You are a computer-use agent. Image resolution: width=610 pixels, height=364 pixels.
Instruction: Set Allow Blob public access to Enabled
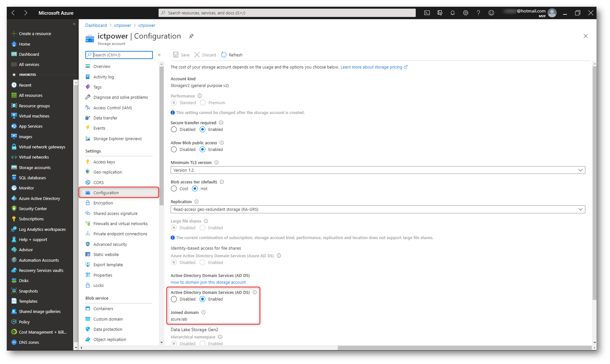point(202,149)
